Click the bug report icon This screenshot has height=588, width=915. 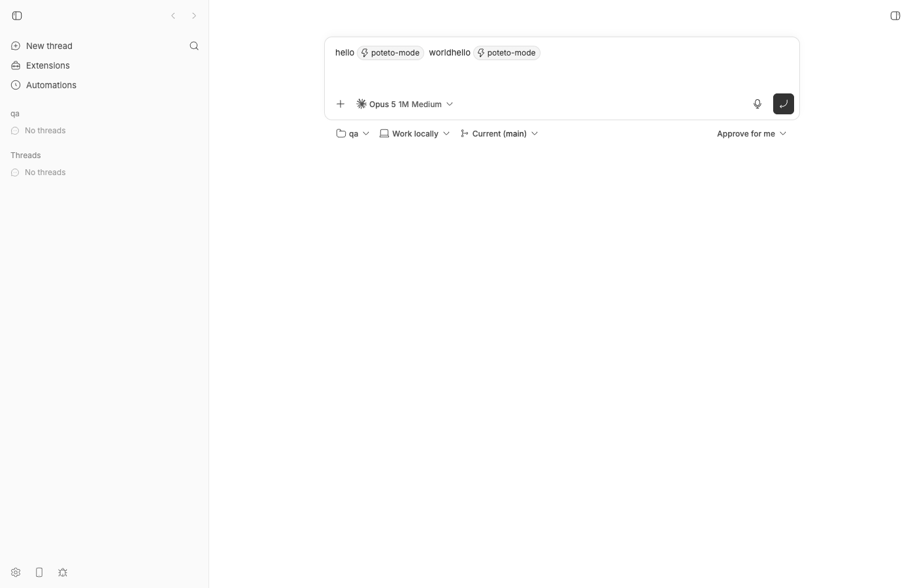pyautogui.click(x=63, y=572)
